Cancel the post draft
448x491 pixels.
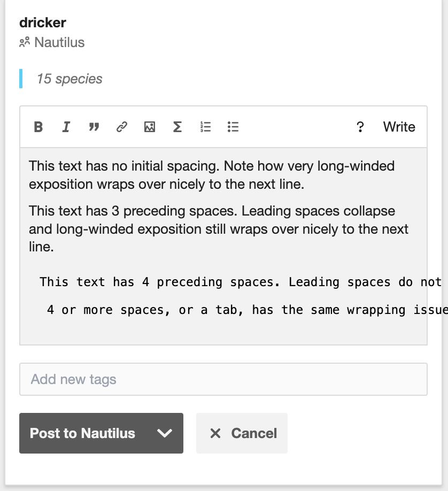(x=242, y=433)
